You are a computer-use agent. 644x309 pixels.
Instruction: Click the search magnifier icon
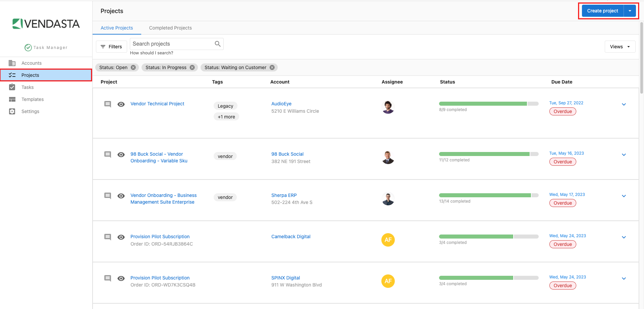click(x=218, y=44)
